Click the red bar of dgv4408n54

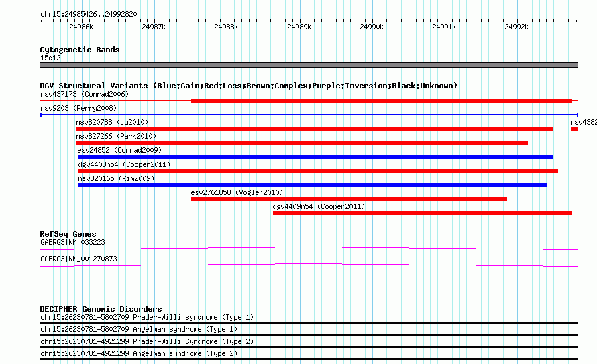(318, 171)
